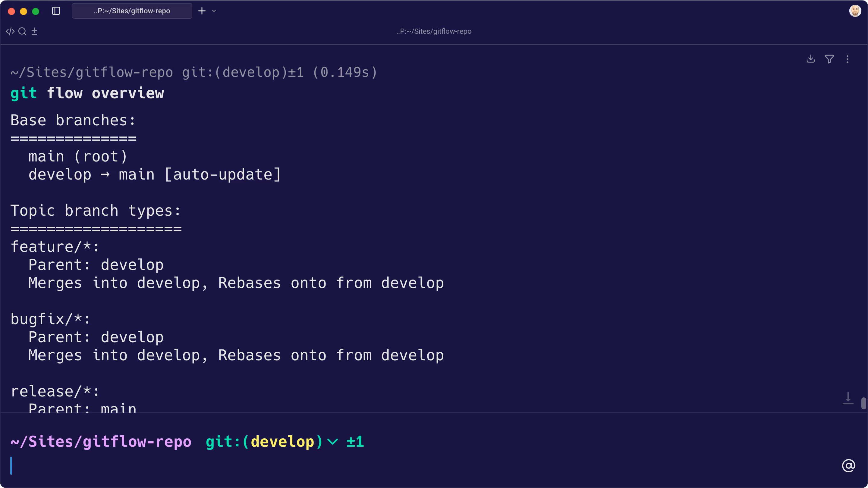This screenshot has height=488, width=868.
Task: Click the ~/Sites/gitflow-repo prompt path
Action: (101, 442)
